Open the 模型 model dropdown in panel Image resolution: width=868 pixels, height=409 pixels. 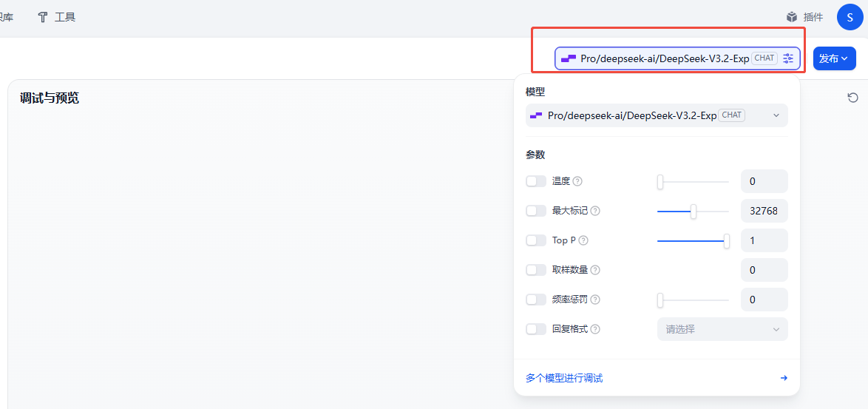click(x=657, y=115)
